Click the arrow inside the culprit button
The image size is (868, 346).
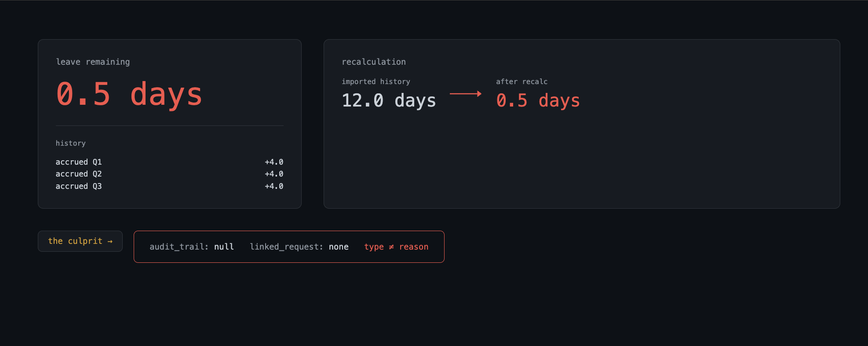pyautogui.click(x=110, y=241)
